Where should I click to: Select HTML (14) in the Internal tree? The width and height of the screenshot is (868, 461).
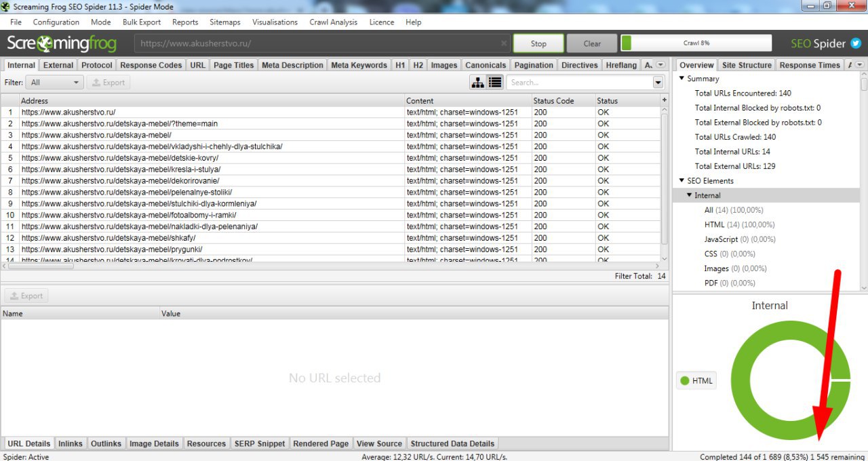739,224
